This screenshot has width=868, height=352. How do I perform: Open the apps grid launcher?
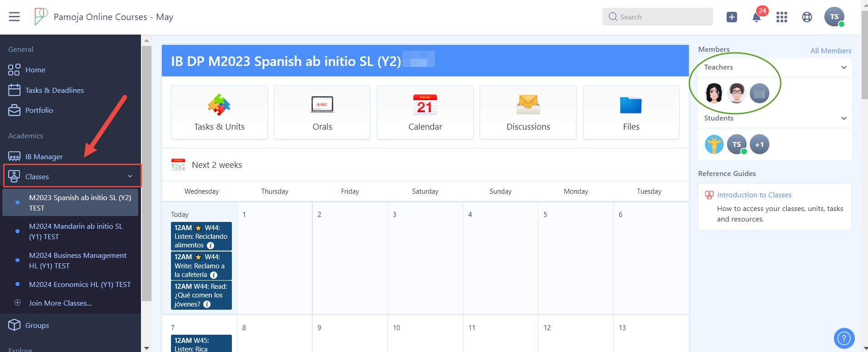coord(782,17)
